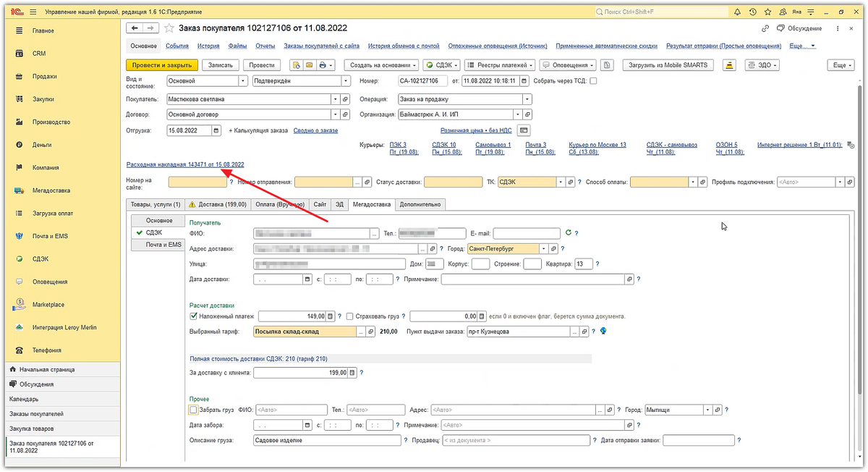Toggle the Наложенный платеж checkbox
Screen dimensions: 868x472
(193, 316)
